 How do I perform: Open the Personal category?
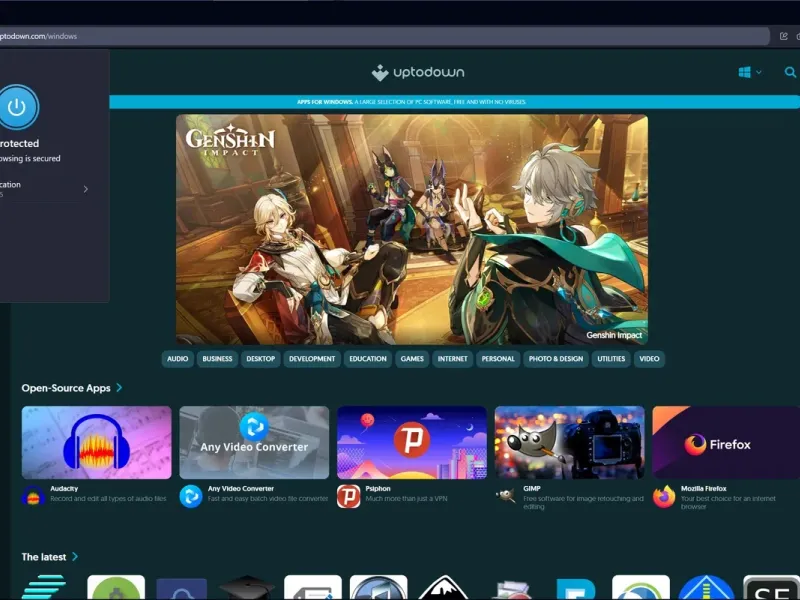tap(498, 359)
